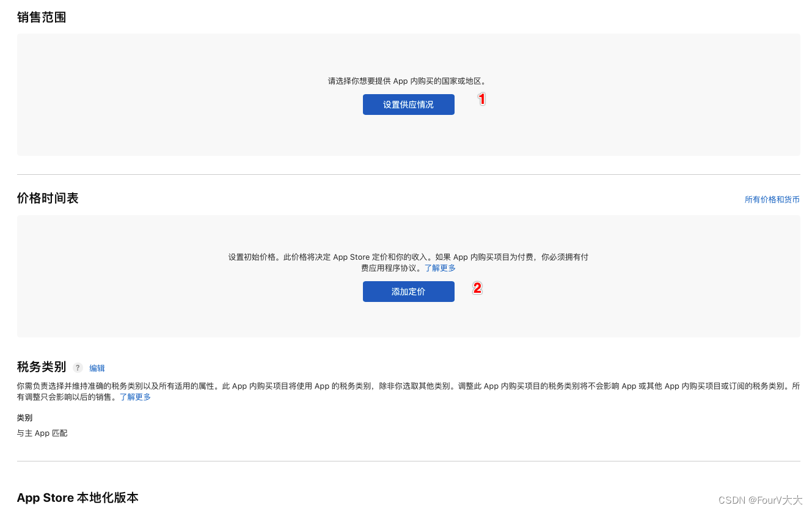Click the question mark icon beside 税务类别
Screen dimensions: 812x511
pyautogui.click(x=78, y=367)
